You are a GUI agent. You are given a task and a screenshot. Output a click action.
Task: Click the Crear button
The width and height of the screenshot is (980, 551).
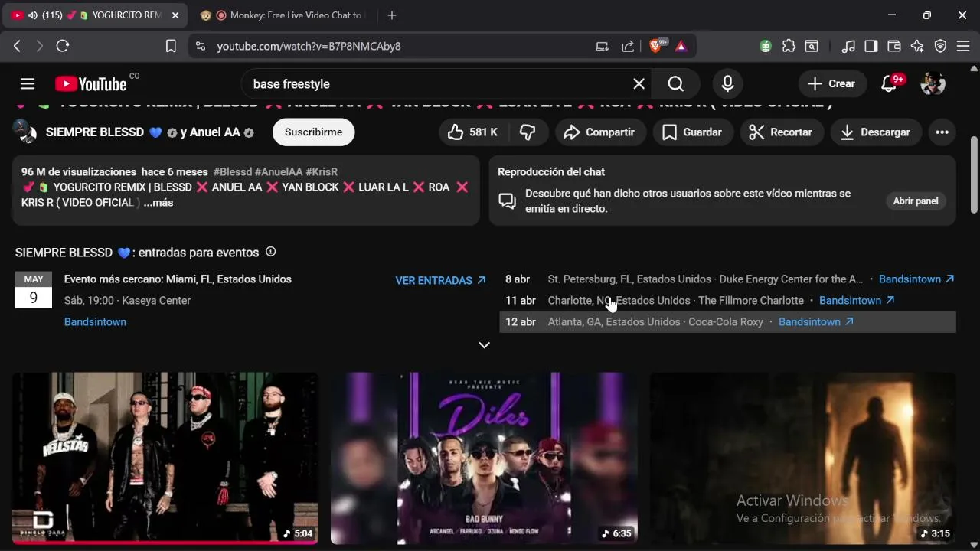[832, 84]
